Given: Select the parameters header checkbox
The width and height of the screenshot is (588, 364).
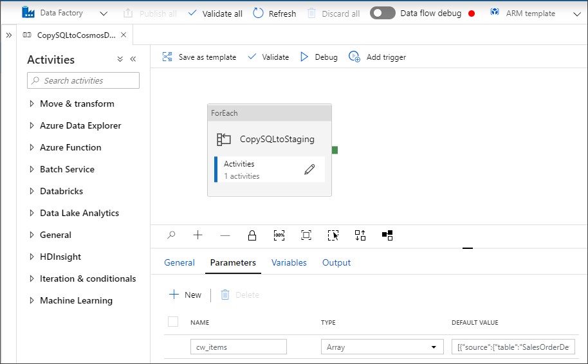Looking at the screenshot, I should click(172, 322).
